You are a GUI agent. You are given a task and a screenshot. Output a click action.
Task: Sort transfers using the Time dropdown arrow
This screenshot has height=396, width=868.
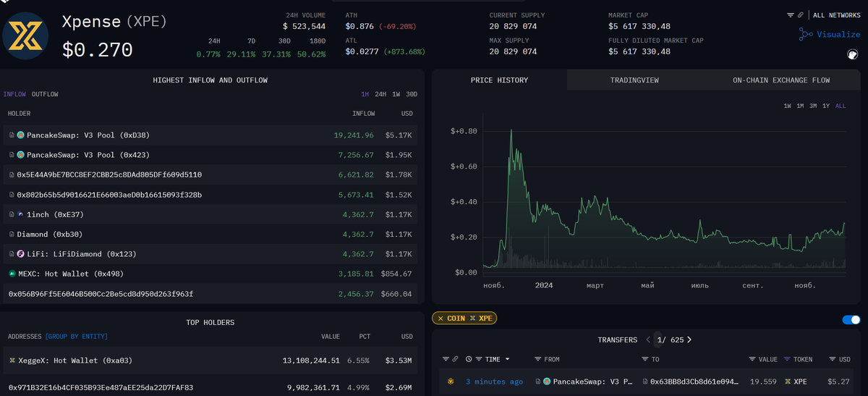tap(507, 359)
